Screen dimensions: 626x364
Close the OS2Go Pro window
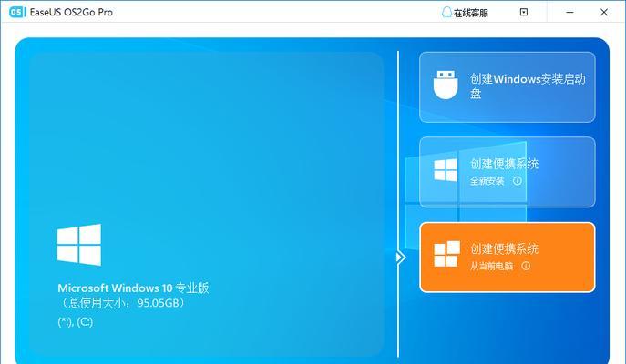pos(604,13)
